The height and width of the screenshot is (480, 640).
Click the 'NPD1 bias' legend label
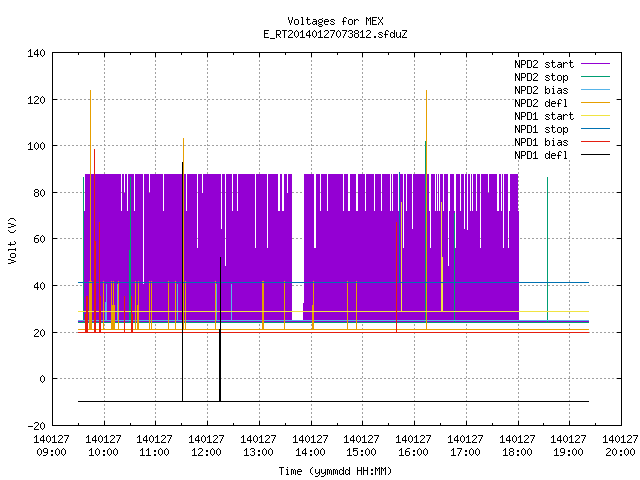tap(541, 142)
